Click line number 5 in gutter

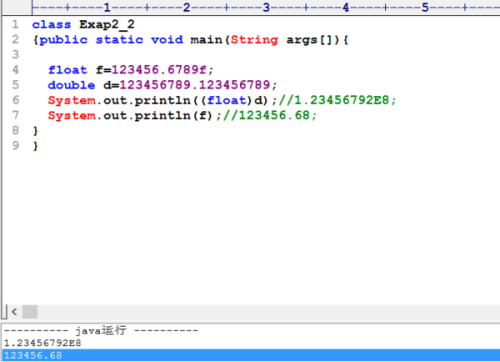point(15,85)
